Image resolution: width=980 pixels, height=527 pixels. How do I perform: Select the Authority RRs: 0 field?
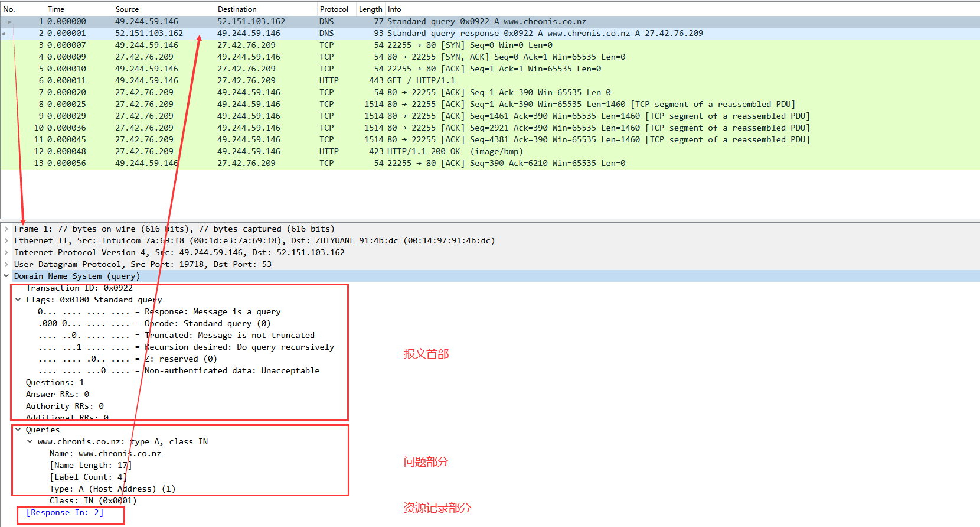click(x=65, y=406)
